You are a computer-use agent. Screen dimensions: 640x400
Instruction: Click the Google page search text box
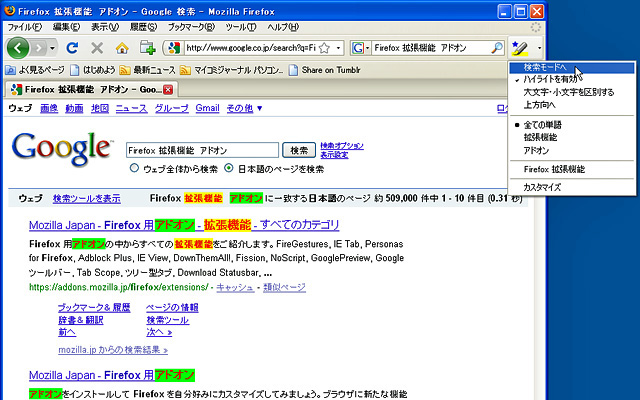(x=202, y=151)
